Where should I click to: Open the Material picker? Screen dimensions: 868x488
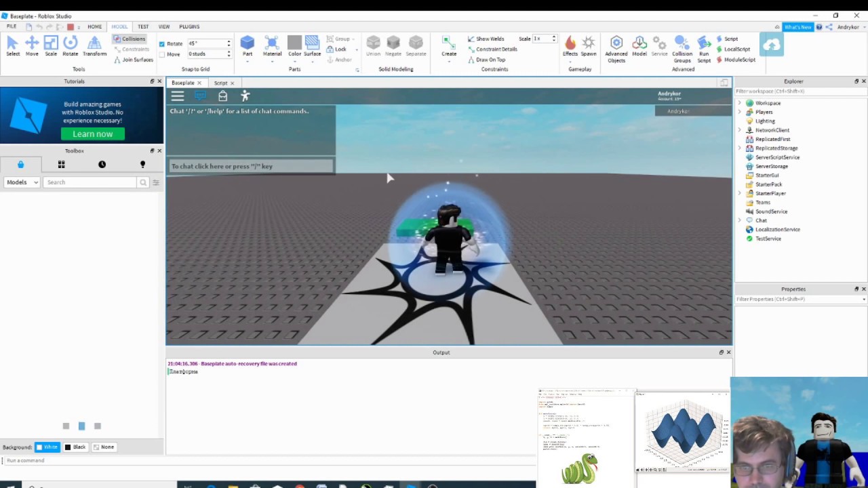(x=272, y=46)
